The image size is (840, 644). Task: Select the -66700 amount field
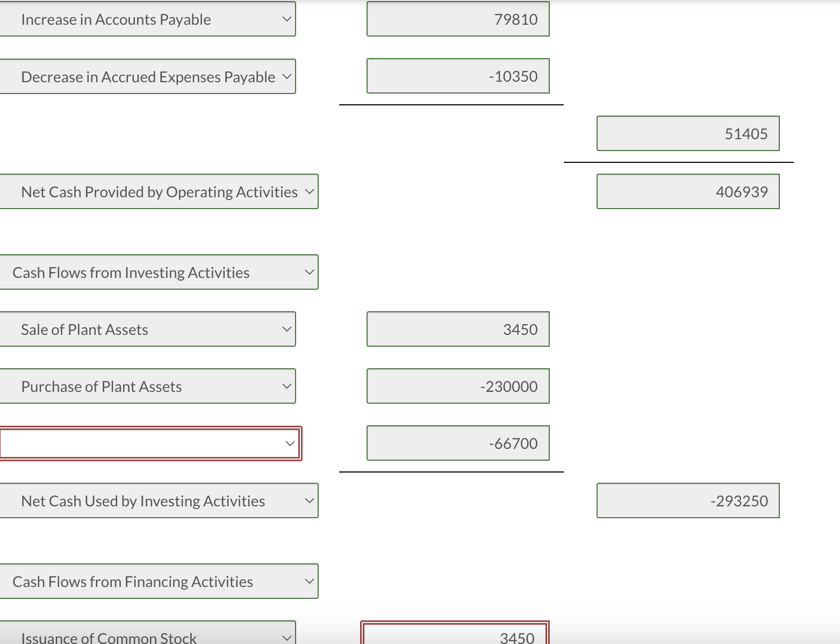457,443
